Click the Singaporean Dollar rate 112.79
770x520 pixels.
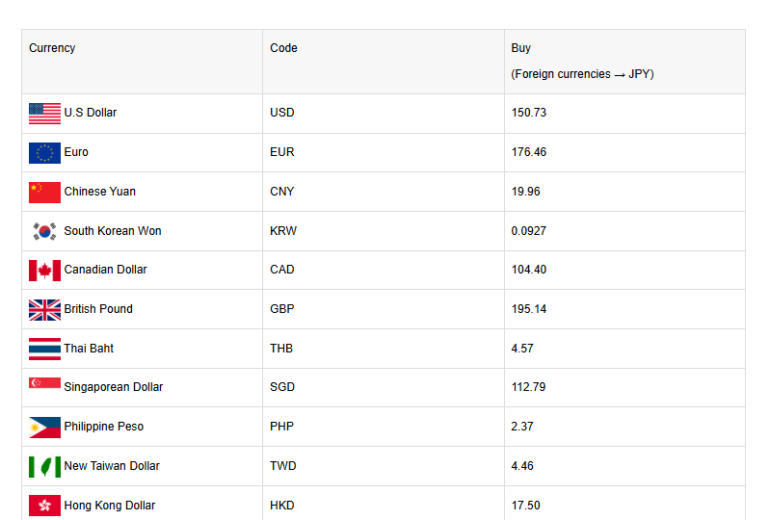(x=529, y=387)
